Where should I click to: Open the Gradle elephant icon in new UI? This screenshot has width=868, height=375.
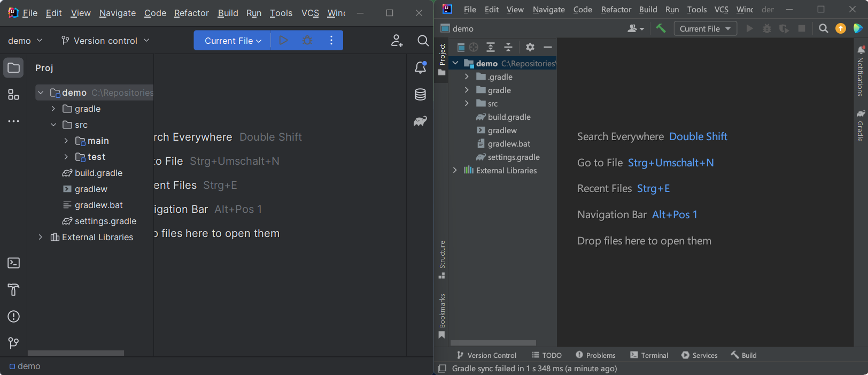[421, 121]
